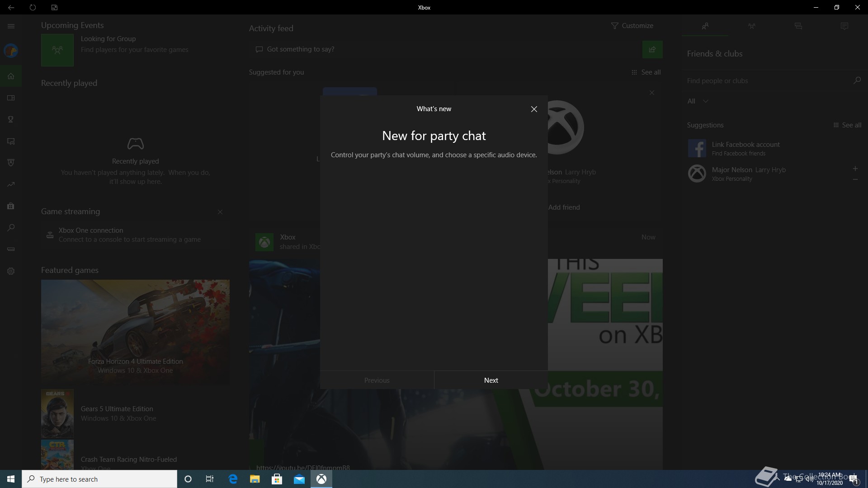Image resolution: width=868 pixels, height=488 pixels.
Task: Open Cortana from taskbar
Action: tap(188, 479)
